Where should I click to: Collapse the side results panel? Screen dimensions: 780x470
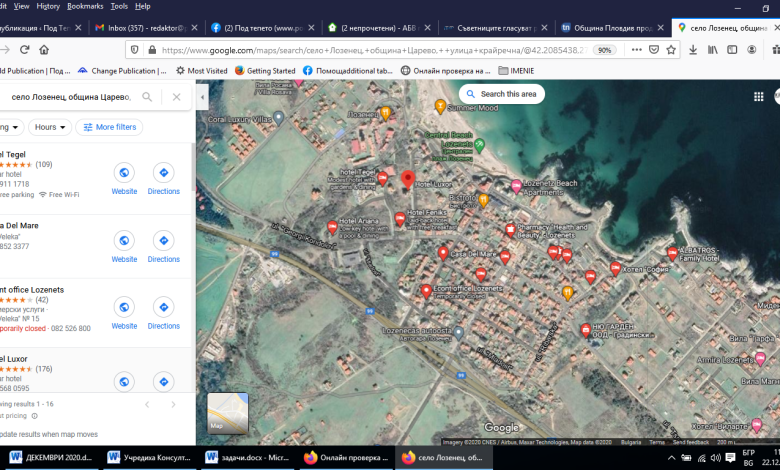click(201, 97)
